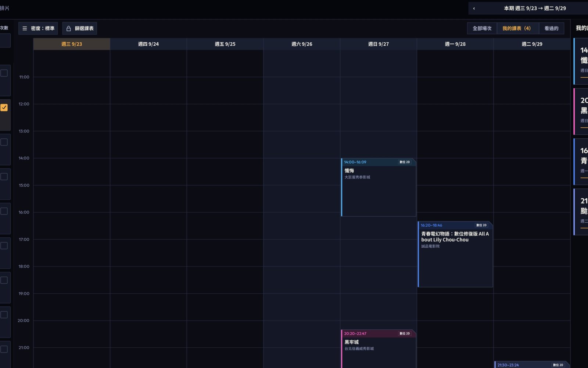The width and height of the screenshot is (588, 368).
Task: Click the 21:30–23:24 screening on Tuesday
Action: [532, 365]
